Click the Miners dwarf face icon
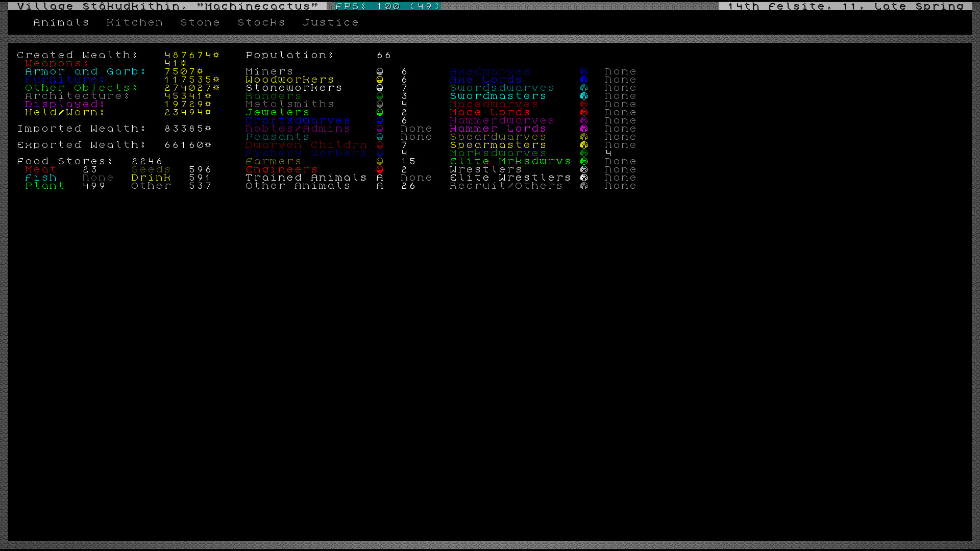 point(380,71)
